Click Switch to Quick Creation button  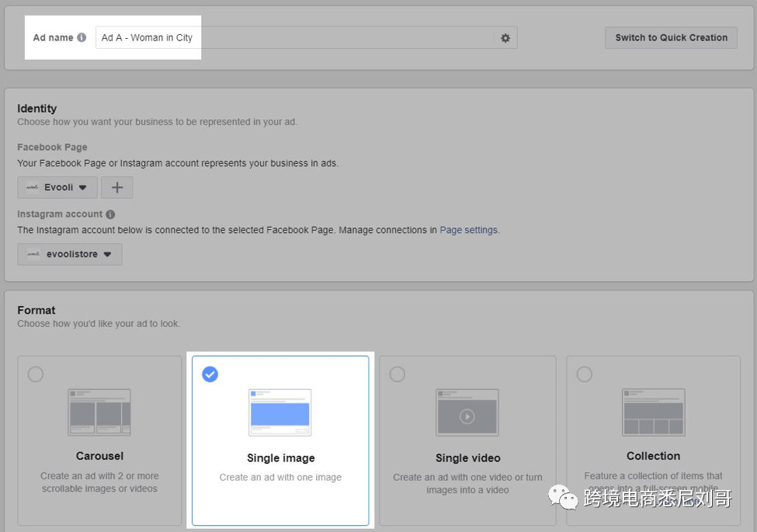pyautogui.click(x=671, y=37)
